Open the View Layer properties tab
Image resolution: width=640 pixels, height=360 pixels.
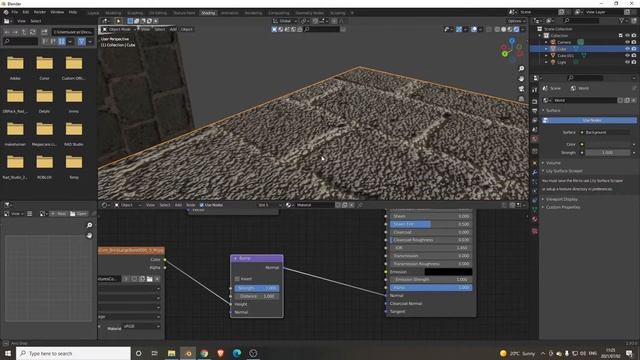point(535,120)
